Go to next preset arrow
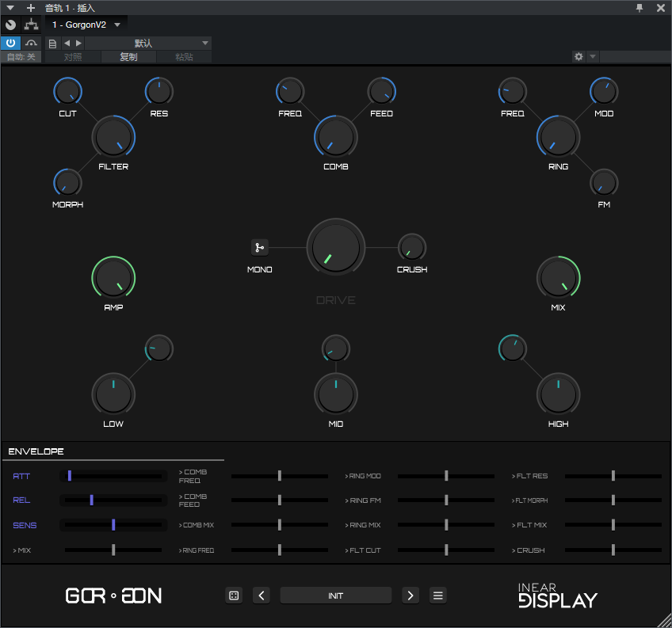Screen dimensions: 672x628 (x=410, y=596)
